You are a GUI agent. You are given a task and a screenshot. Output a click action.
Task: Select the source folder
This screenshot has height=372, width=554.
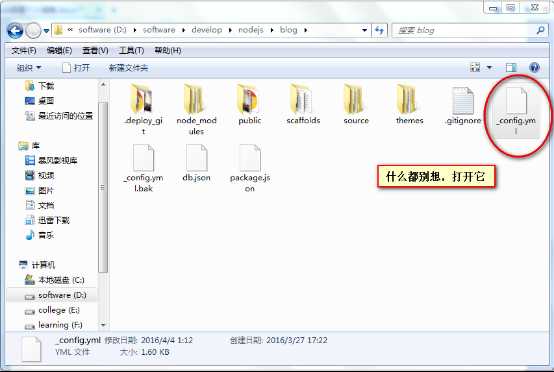click(x=356, y=104)
